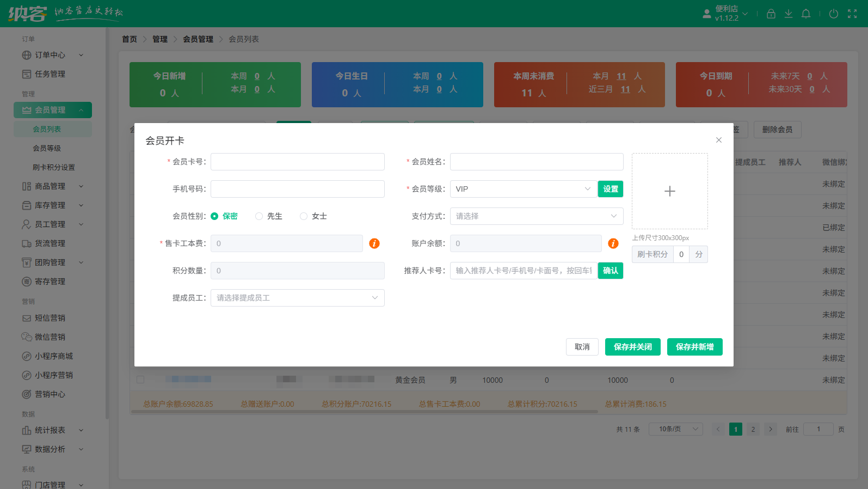Open 会员等级 in the sidebar
The height and width of the screenshot is (489, 868).
[47, 148]
